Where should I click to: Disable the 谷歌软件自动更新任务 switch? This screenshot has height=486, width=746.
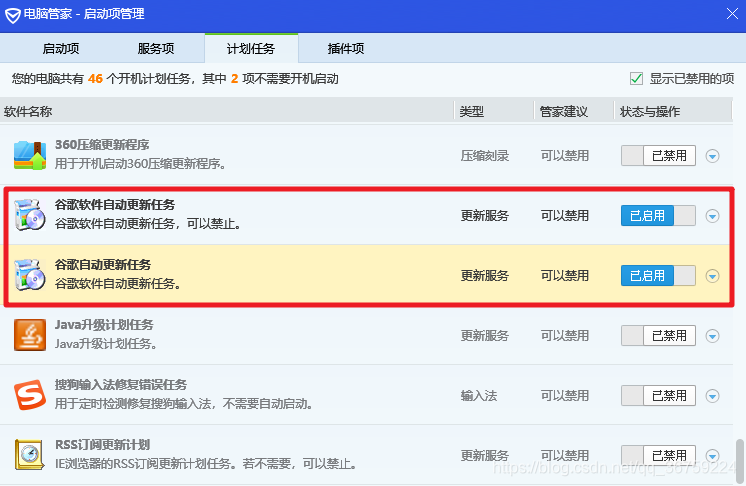(x=658, y=215)
